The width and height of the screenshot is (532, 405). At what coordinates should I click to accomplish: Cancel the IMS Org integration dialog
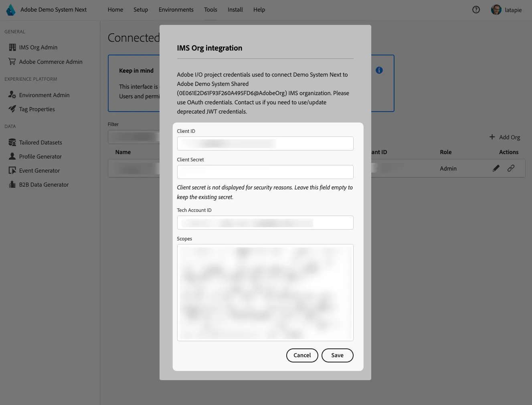click(302, 355)
